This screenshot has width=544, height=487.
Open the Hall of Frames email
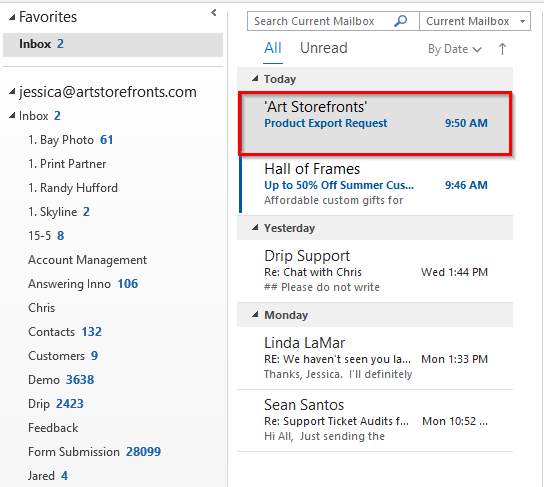pyautogui.click(x=375, y=185)
